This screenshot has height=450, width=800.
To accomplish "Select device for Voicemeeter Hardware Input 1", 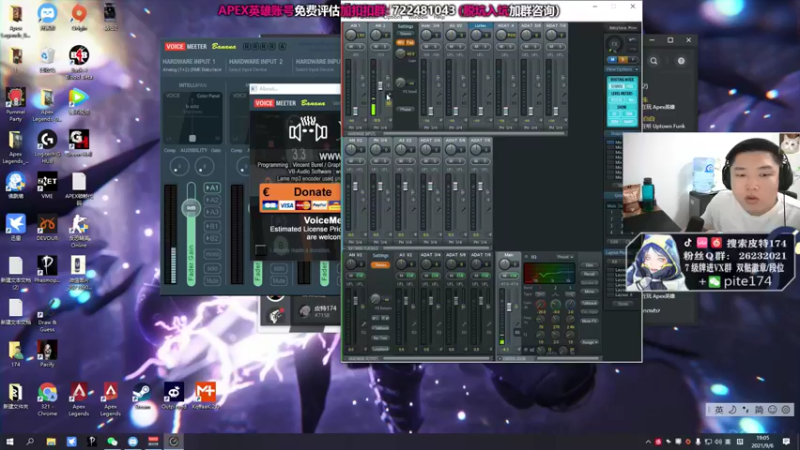I will click(x=192, y=69).
